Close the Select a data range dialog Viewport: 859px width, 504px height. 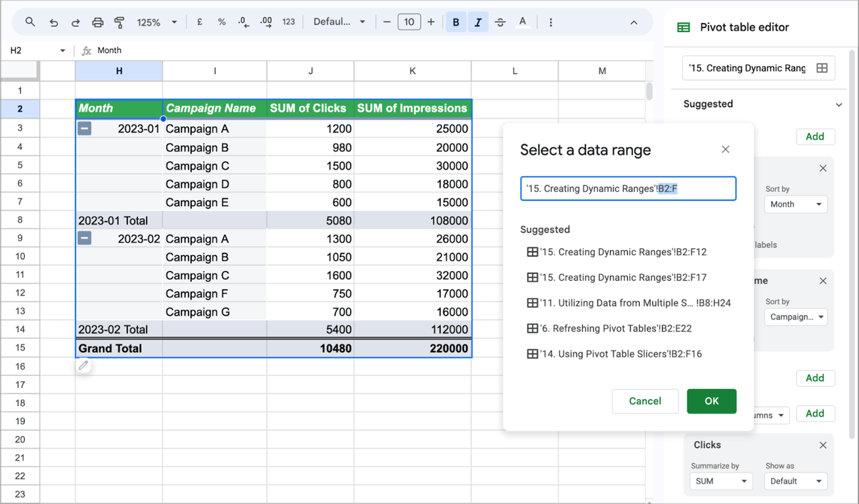(726, 150)
